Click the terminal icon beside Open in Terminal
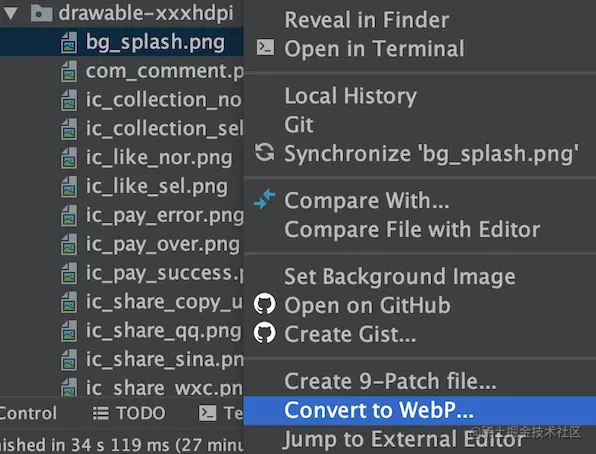Image resolution: width=596 pixels, height=454 pixels. click(x=265, y=48)
